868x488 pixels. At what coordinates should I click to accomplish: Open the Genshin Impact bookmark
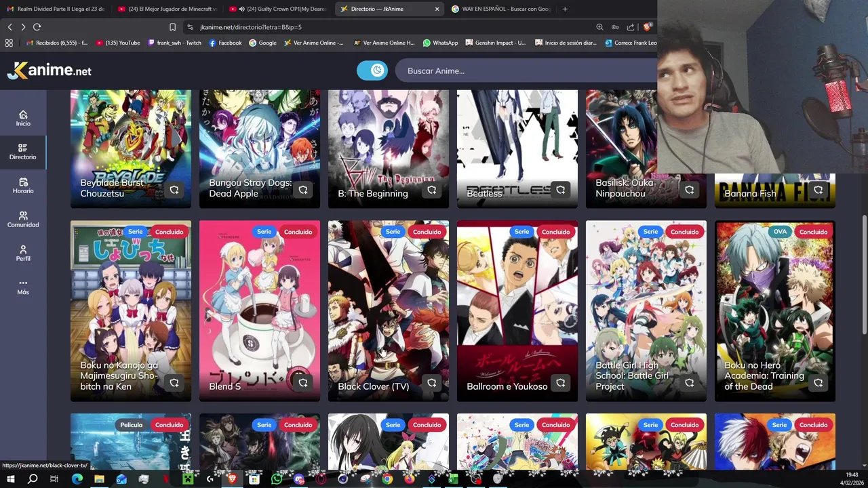(x=495, y=43)
